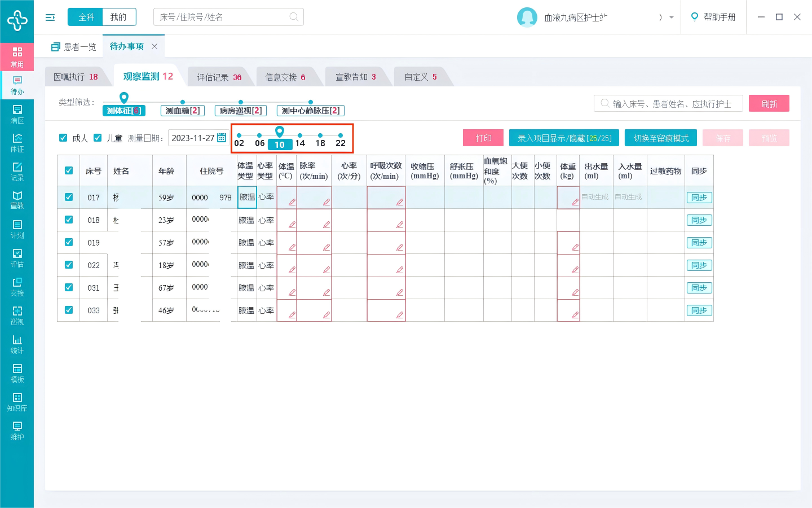Screen dimensions: 812x508
Task: Open 心率 type dropdown for bed 018
Action: pyautogui.click(x=266, y=220)
